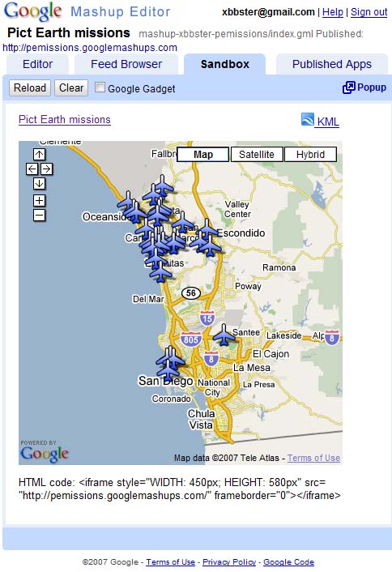The width and height of the screenshot is (392, 572).
Task: Click the KML feed icon
Action: (x=308, y=120)
